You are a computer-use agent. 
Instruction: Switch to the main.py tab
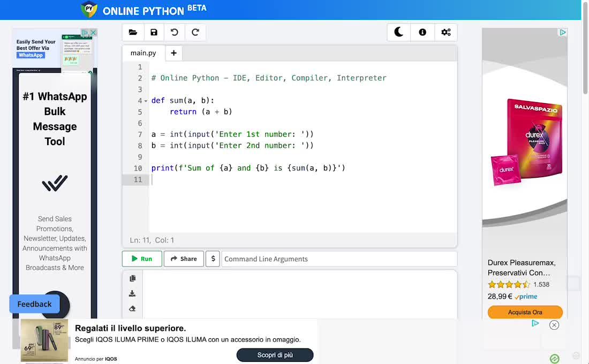coord(144,53)
